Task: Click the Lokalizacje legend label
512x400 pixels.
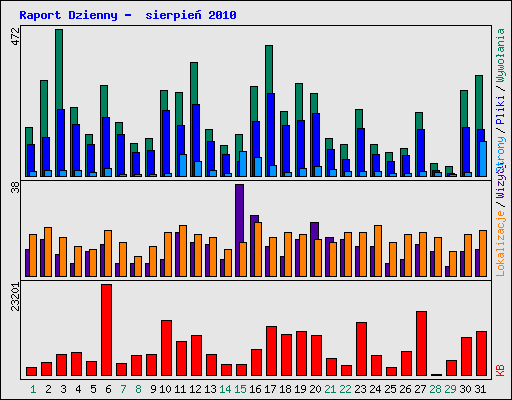Action: point(500,243)
